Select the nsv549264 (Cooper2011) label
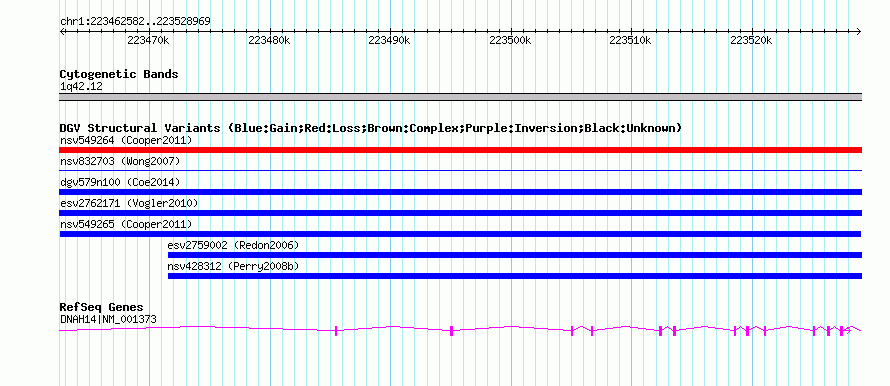This screenshot has height=386, width=890. pos(126,140)
